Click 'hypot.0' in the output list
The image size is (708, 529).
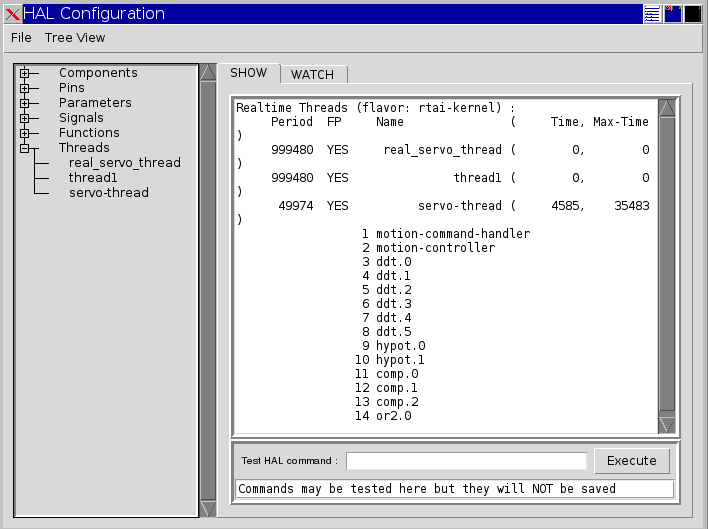401,346
